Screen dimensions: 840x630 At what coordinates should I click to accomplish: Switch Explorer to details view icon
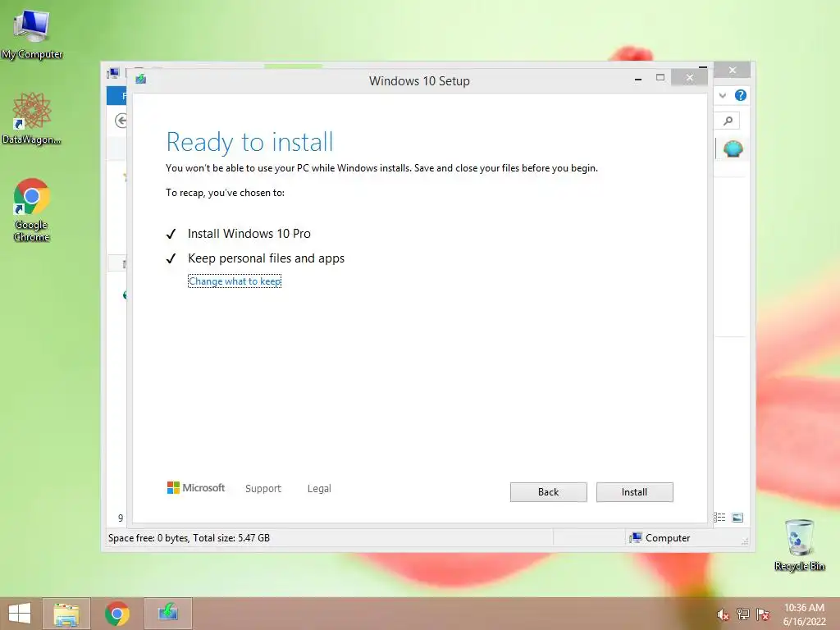(719, 517)
